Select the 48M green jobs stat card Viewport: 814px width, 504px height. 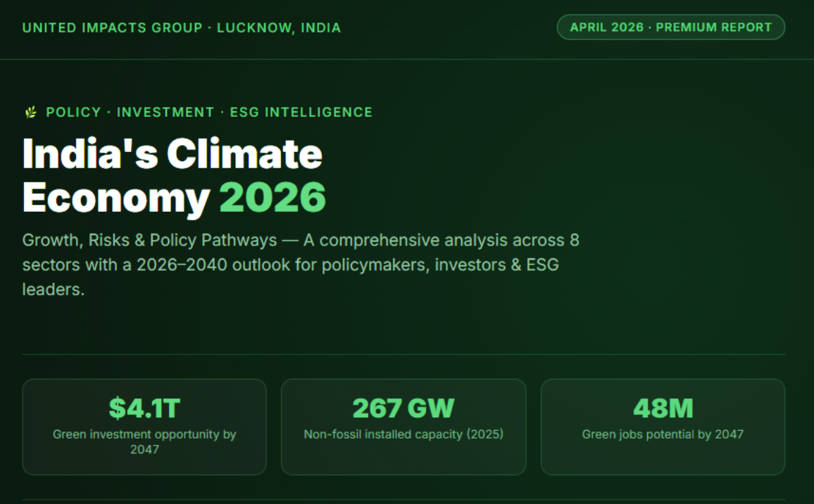point(663,427)
